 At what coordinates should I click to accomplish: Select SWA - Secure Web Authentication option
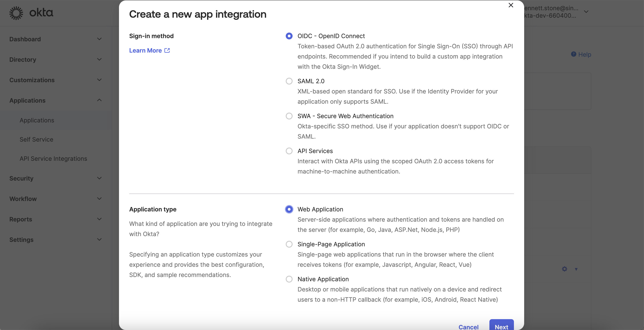tap(289, 116)
